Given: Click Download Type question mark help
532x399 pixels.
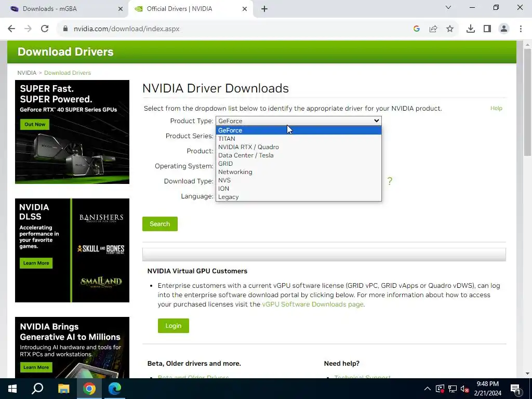Looking at the screenshot, I should (390, 181).
